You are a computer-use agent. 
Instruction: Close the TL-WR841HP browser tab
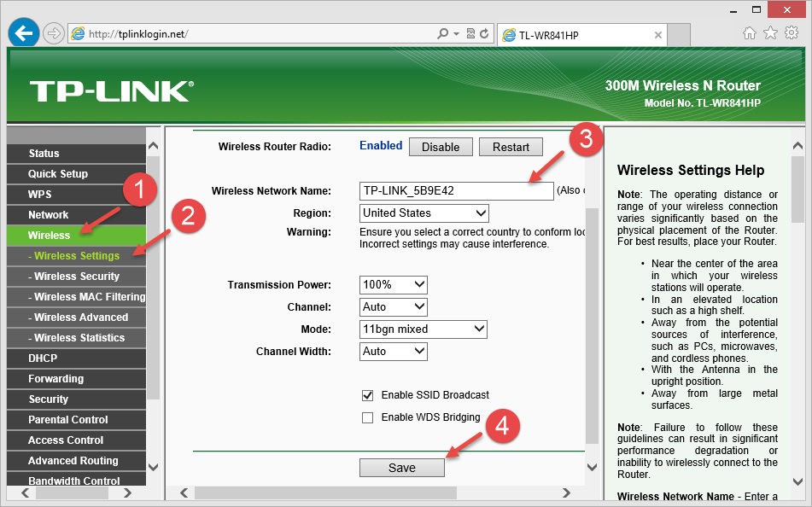(658, 35)
